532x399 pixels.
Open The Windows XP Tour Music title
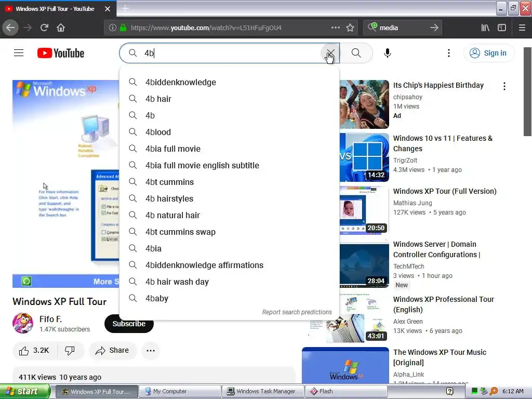coord(440,357)
